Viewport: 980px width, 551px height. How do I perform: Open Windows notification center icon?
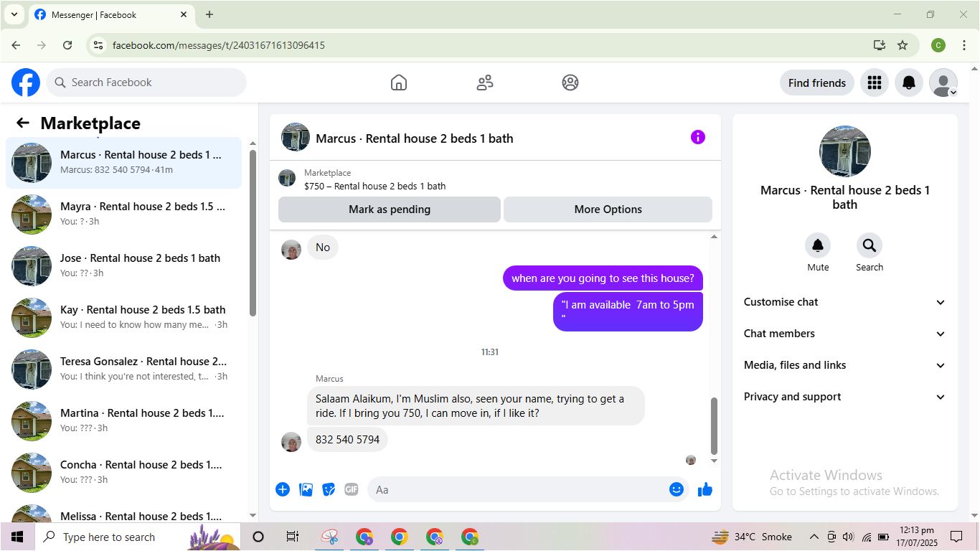[956, 537]
